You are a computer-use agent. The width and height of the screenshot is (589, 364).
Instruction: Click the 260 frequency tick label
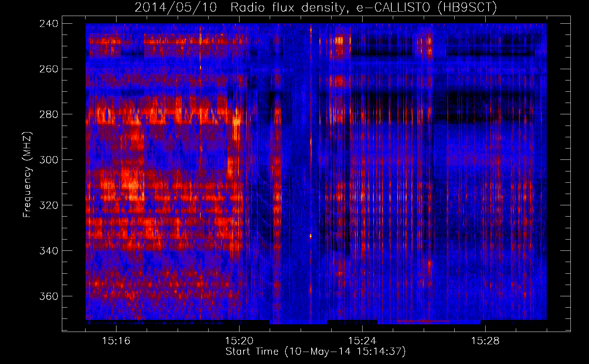click(x=49, y=69)
